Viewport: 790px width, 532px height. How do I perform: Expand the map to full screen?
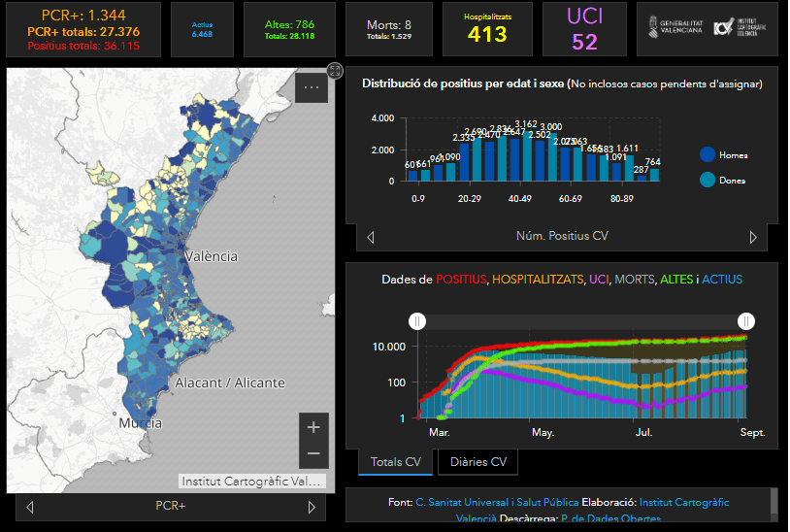pos(334,70)
